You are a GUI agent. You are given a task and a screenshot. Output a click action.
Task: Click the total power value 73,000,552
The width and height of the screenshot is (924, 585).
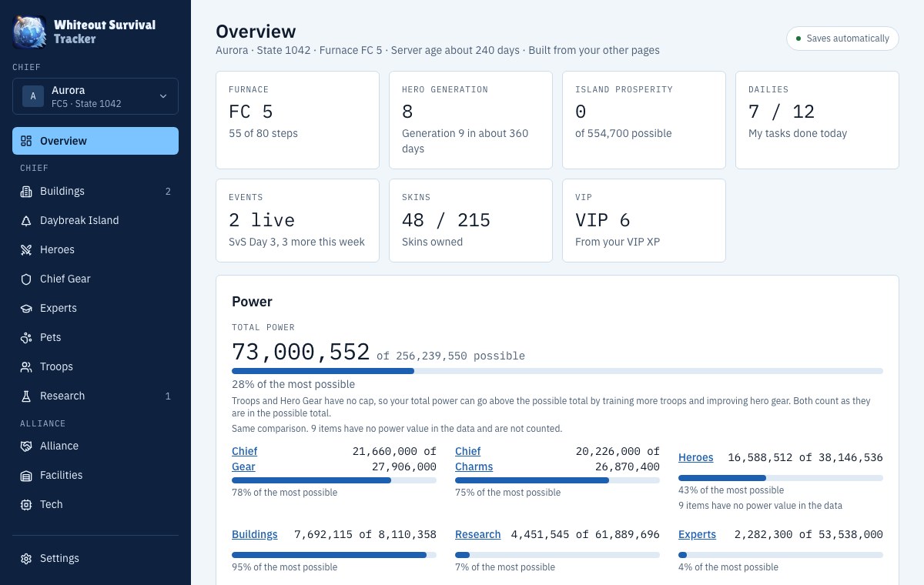tap(301, 352)
